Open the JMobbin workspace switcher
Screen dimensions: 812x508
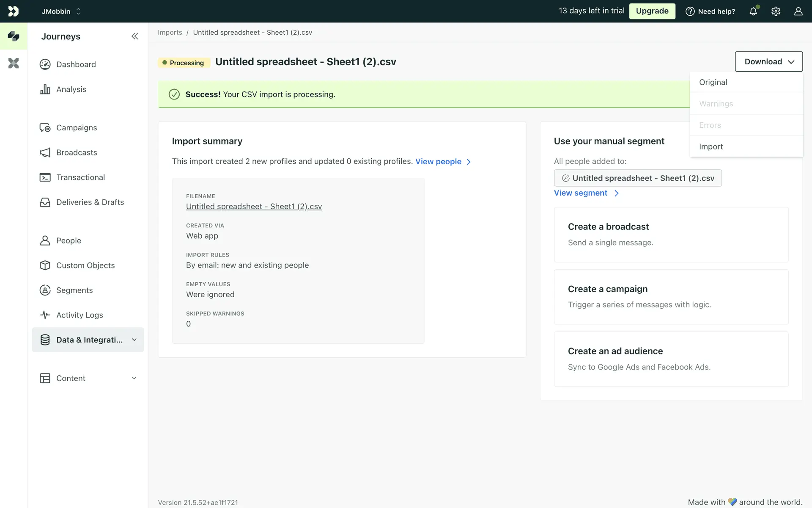coord(61,11)
